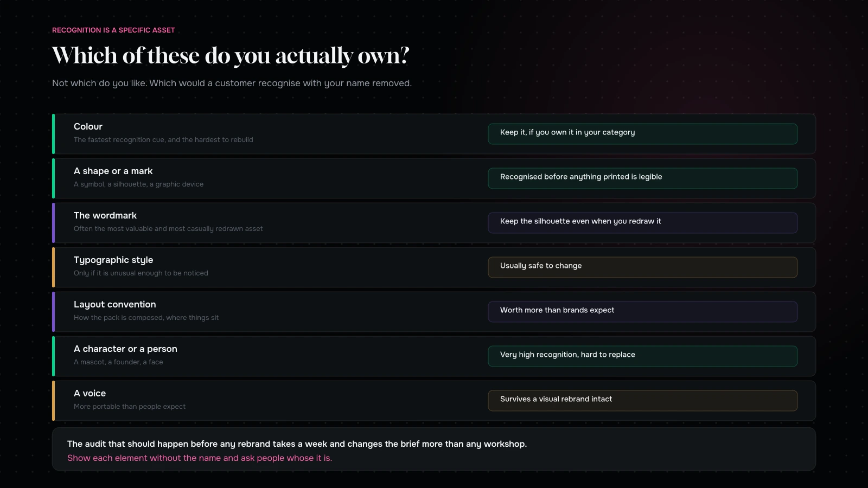Click 'The wordmark' row title
The height and width of the screenshot is (488, 868).
click(x=105, y=215)
